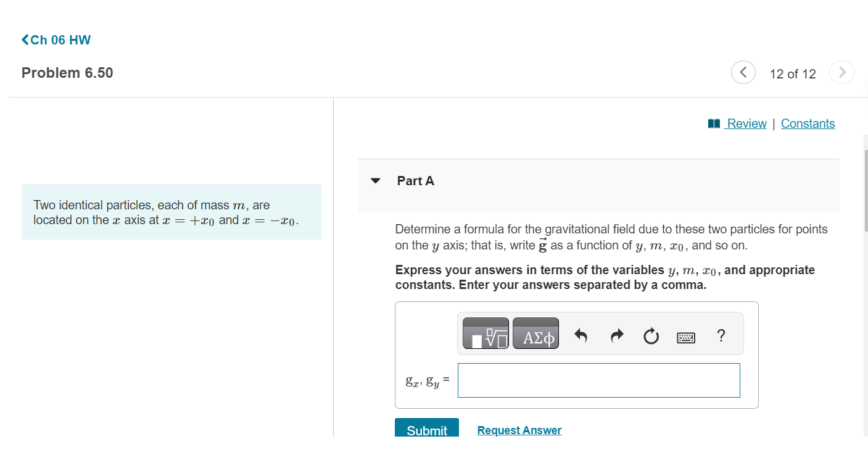Open equation editor help
Screen dimensions: 868x473
point(721,335)
